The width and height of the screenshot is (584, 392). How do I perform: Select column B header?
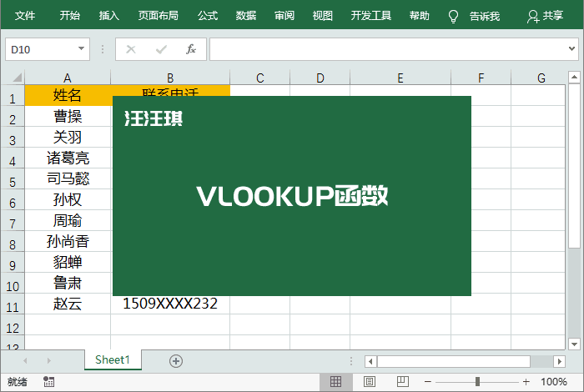pos(170,78)
